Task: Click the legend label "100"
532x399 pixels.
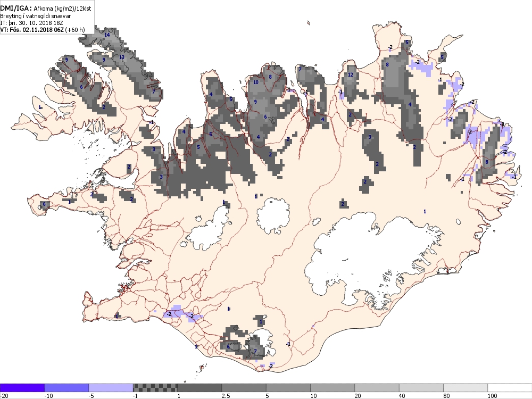Action: tap(492, 396)
